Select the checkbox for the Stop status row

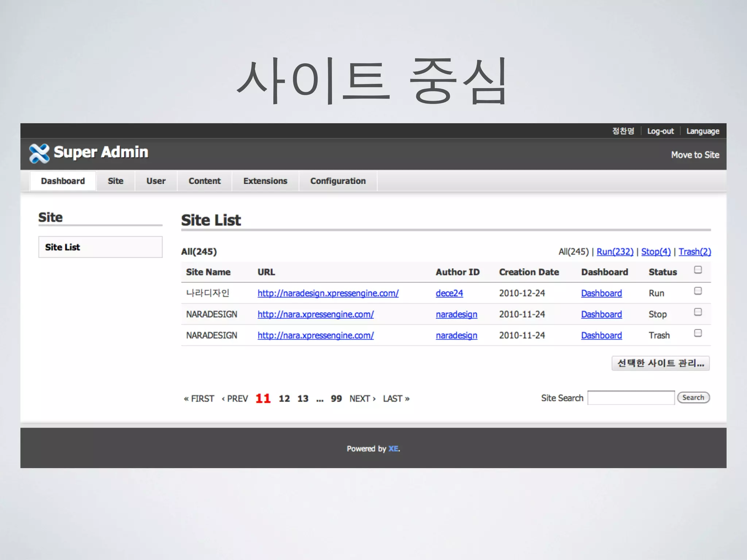(x=698, y=312)
